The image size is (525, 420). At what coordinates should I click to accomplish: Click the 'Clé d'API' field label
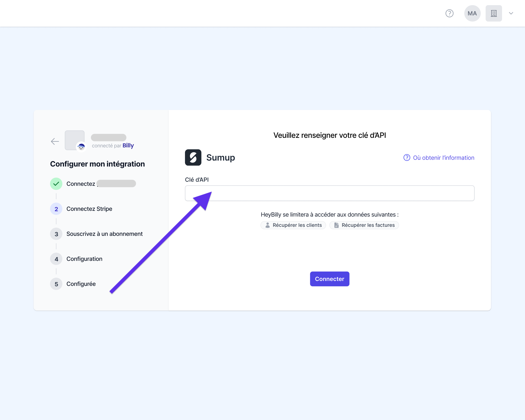(x=197, y=180)
